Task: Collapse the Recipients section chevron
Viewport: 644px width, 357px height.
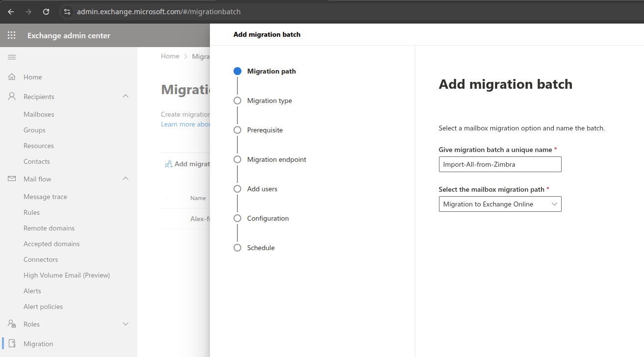Action: (126, 97)
